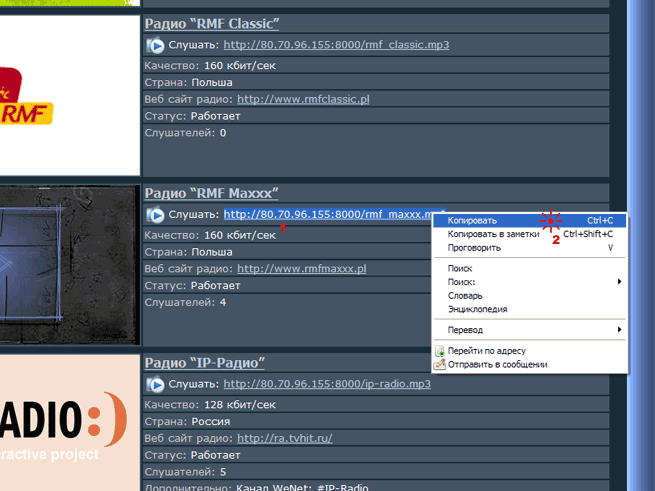655x491 pixels.
Task: Select the plain 'Поиск' menu entry
Action: (529, 268)
